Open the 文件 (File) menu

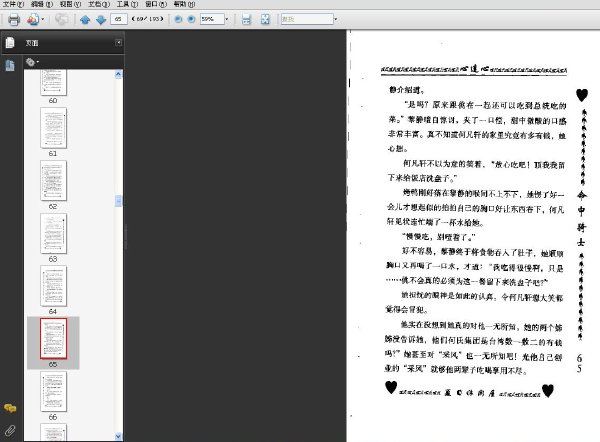13,4
